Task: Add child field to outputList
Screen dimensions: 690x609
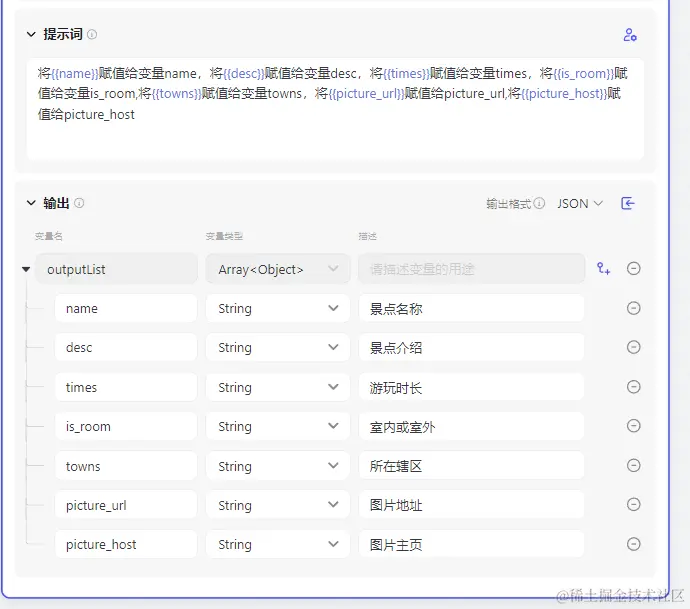Action: (603, 268)
